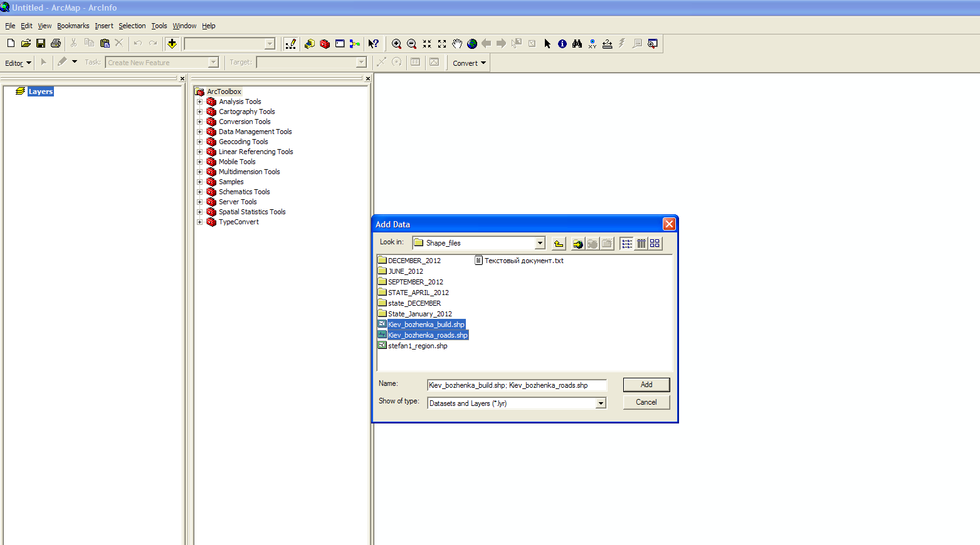Open the Bookmarks menu
Screen dimensions: 980x545
pyautogui.click(x=73, y=26)
